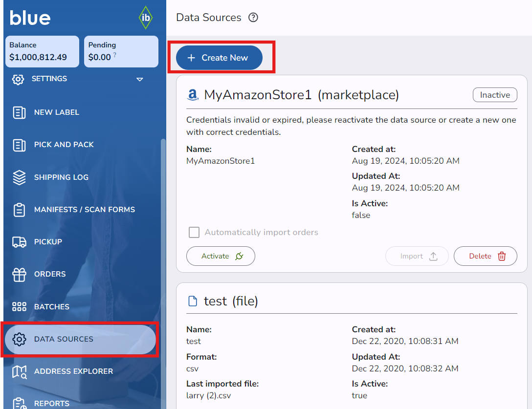The width and height of the screenshot is (532, 409).
Task: Click the Manifests clipboard icon
Action: pyautogui.click(x=19, y=210)
